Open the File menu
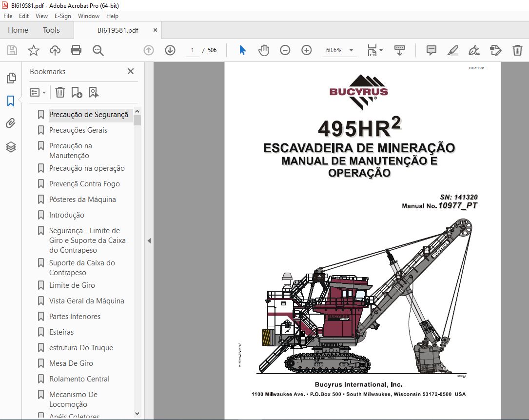Viewport: 529px width, 420px height. [x=8, y=16]
